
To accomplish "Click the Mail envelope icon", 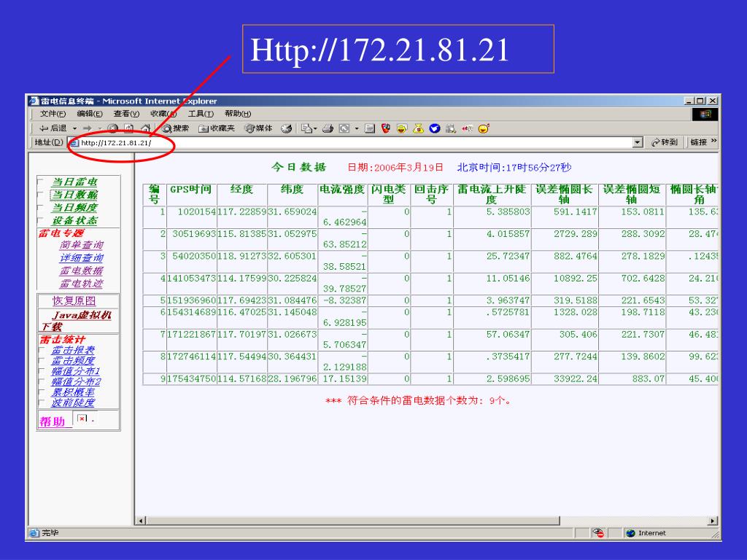I will pos(307,128).
